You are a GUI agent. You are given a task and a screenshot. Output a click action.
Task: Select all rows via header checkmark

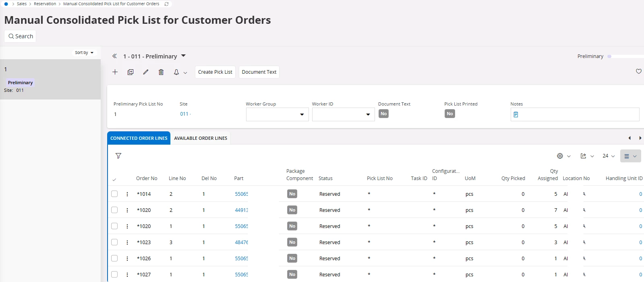(114, 179)
